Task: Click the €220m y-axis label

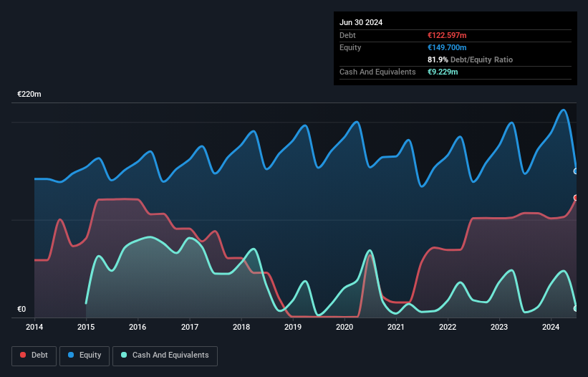Action: point(29,94)
